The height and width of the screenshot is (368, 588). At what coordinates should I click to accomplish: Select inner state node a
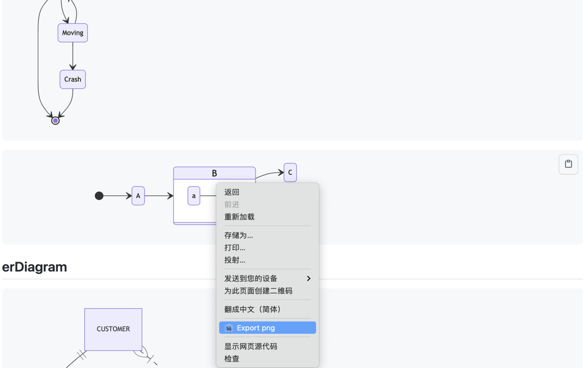[194, 196]
